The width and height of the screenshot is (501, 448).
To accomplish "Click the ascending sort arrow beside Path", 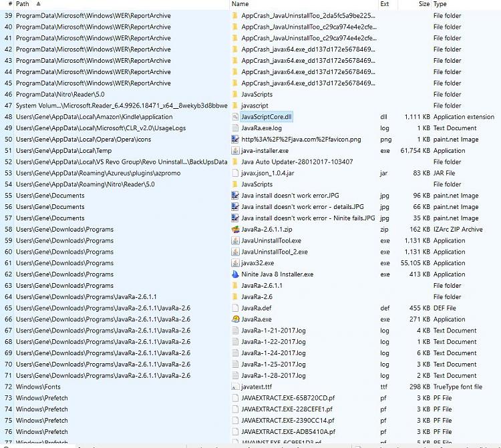I will (38, 4).
